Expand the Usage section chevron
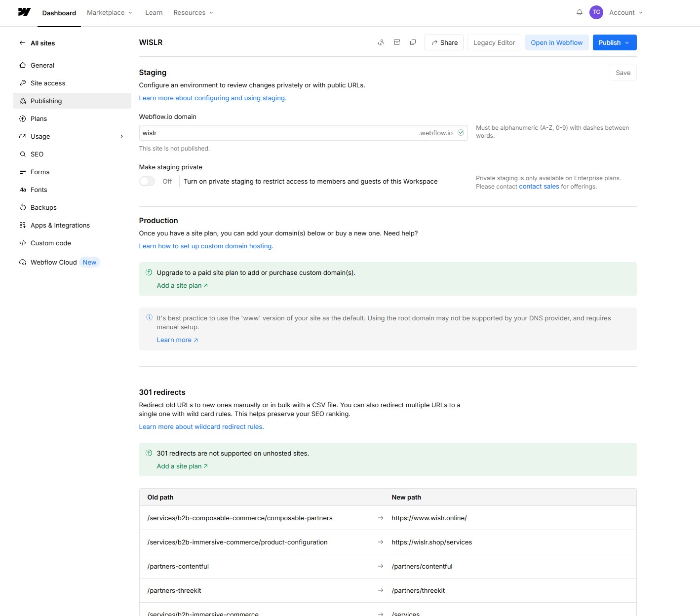The image size is (700, 616). pyautogui.click(x=121, y=136)
